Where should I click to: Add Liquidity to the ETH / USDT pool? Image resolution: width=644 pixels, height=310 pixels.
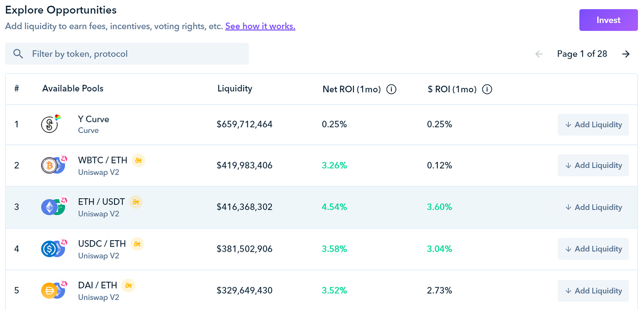click(593, 207)
